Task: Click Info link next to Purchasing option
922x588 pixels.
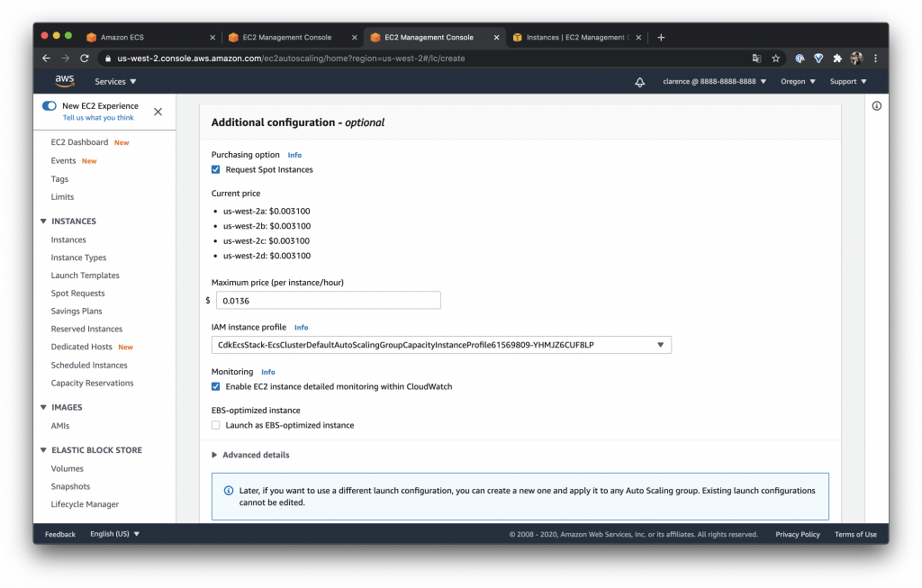Action: click(x=294, y=155)
